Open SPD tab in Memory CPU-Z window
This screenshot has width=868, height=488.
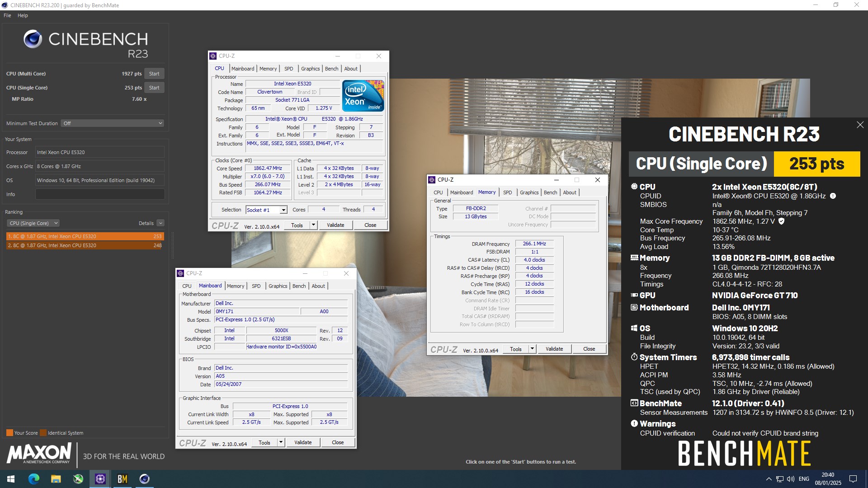tap(508, 192)
